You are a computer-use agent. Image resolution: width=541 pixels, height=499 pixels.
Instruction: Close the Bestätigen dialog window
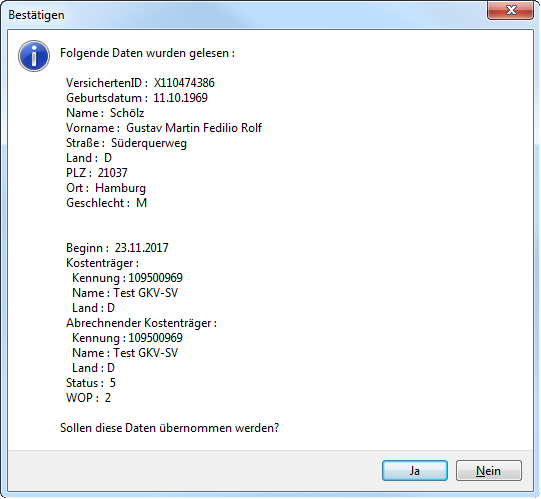click(x=511, y=10)
